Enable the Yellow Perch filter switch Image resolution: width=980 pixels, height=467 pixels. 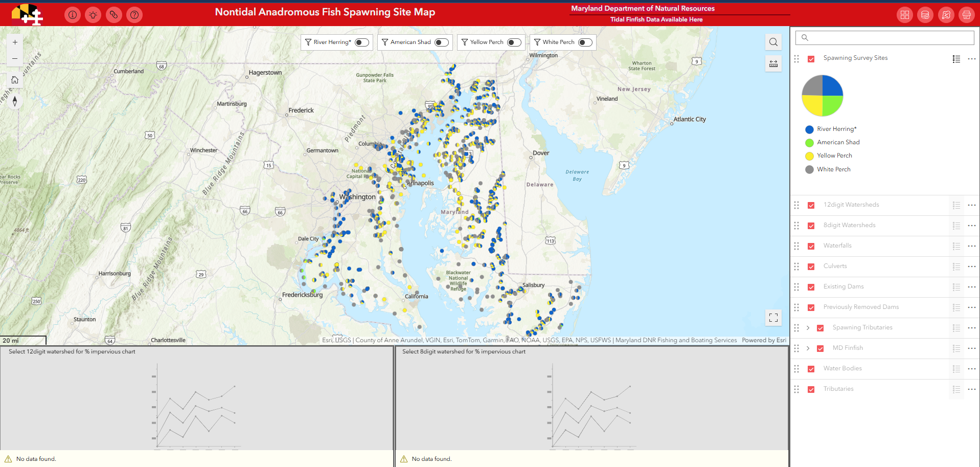(514, 42)
